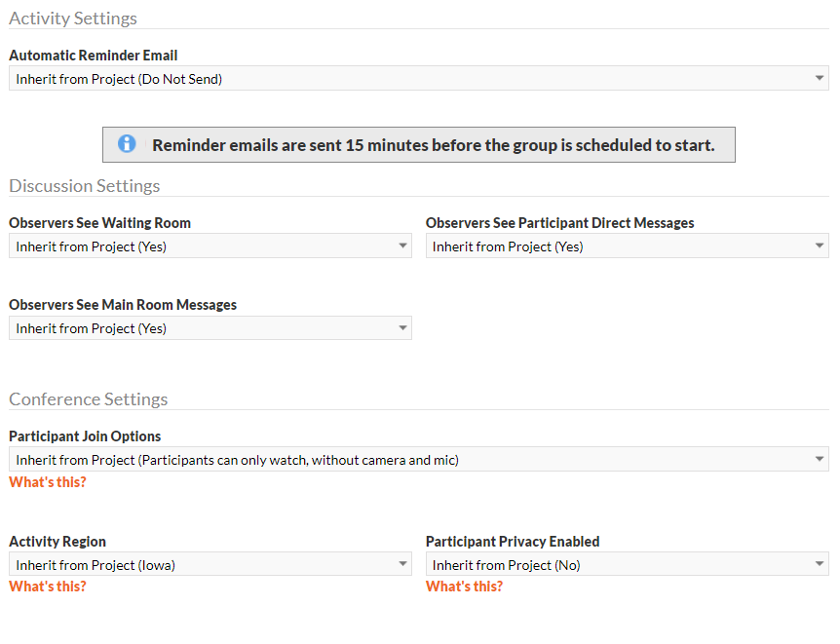The width and height of the screenshot is (840, 644).
Task: Open the Observers See Main Room Messages dropdown
Action: (210, 328)
